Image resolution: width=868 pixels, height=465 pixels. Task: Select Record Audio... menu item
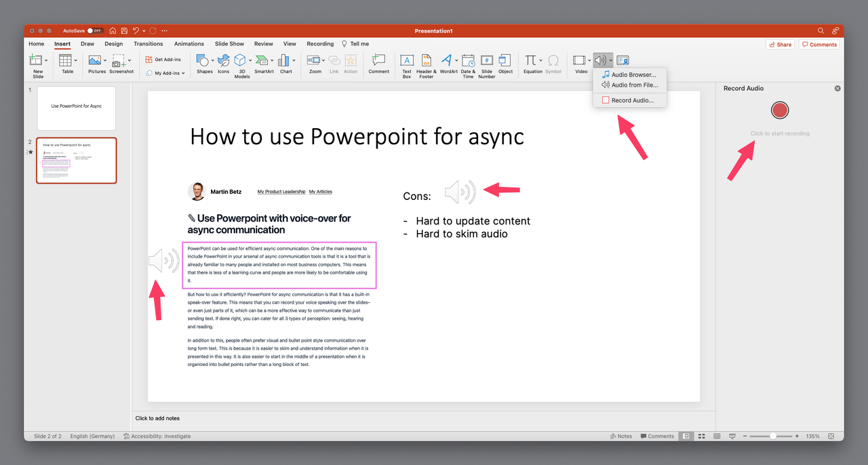tap(630, 100)
